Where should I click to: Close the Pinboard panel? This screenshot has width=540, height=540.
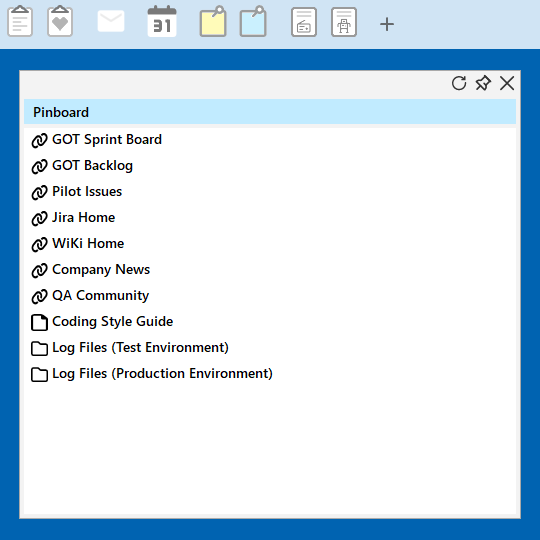(x=507, y=83)
